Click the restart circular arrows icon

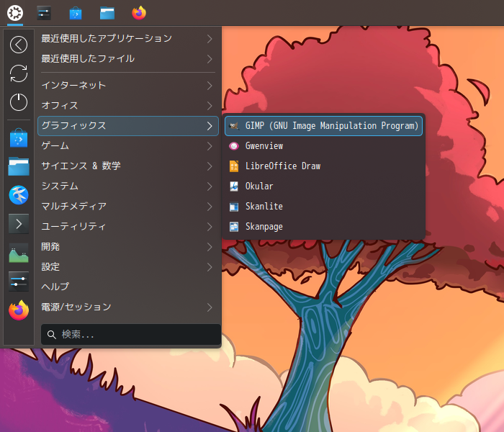click(19, 73)
